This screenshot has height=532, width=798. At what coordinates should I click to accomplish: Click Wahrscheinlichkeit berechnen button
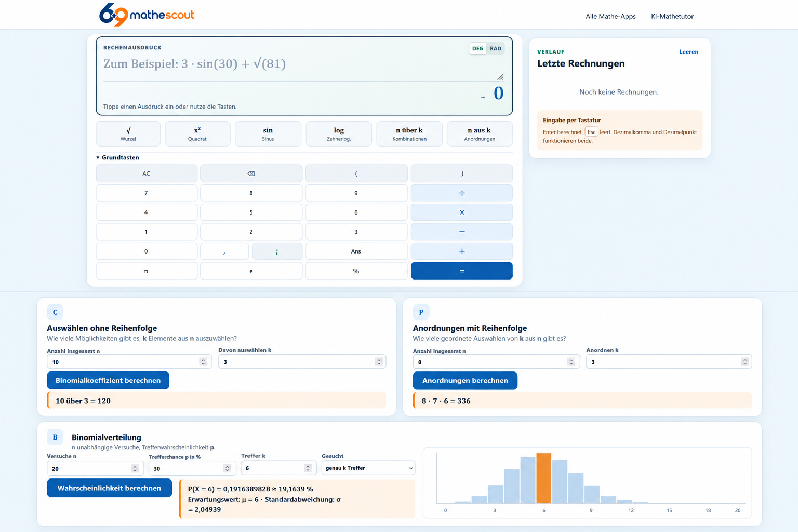(x=109, y=488)
